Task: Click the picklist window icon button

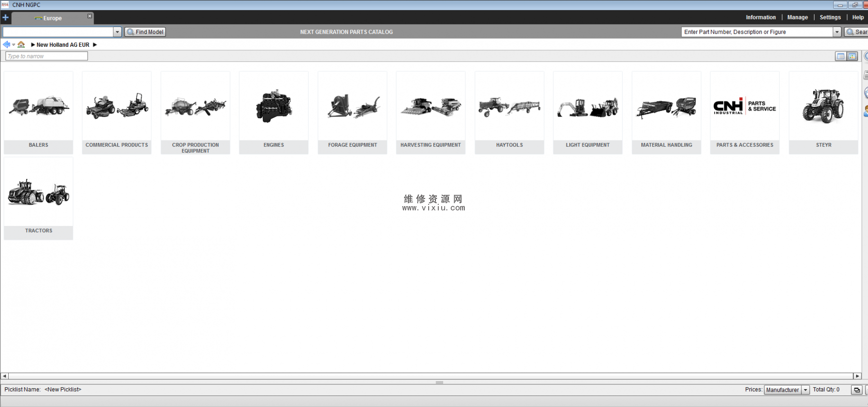Action: click(856, 390)
